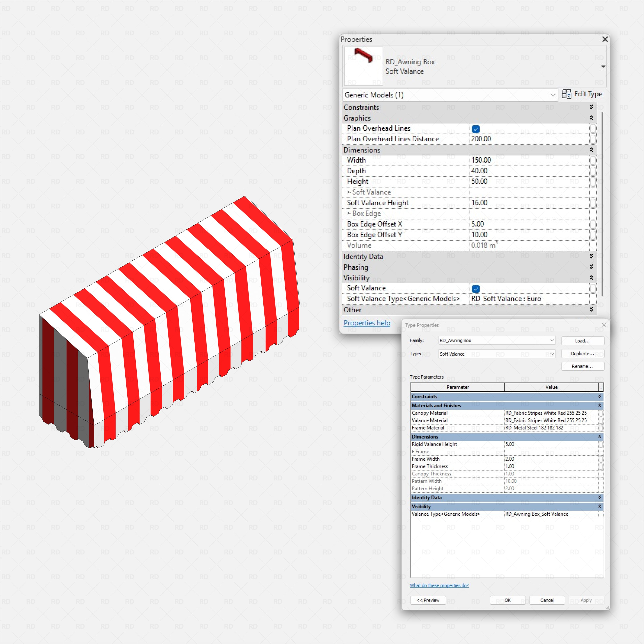Click the Parameter column header
Viewport: 644px width, 644px height.
click(457, 387)
